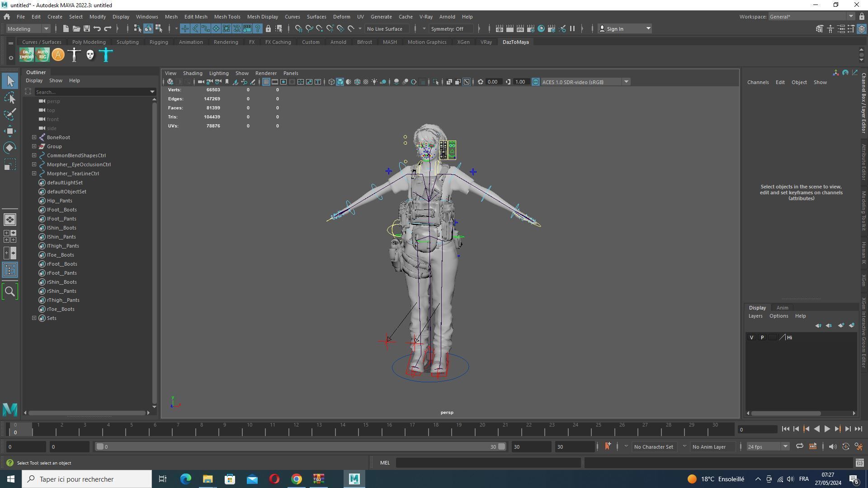This screenshot has width=868, height=488.
Task: Select the Rotate tool in toolbox
Action: (x=10, y=148)
